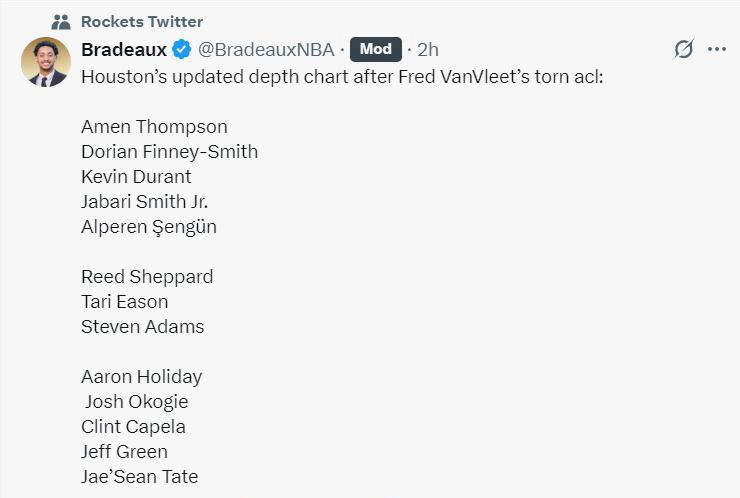The height and width of the screenshot is (498, 740).
Task: Click the blue verified checkmark badge
Action: (x=181, y=49)
